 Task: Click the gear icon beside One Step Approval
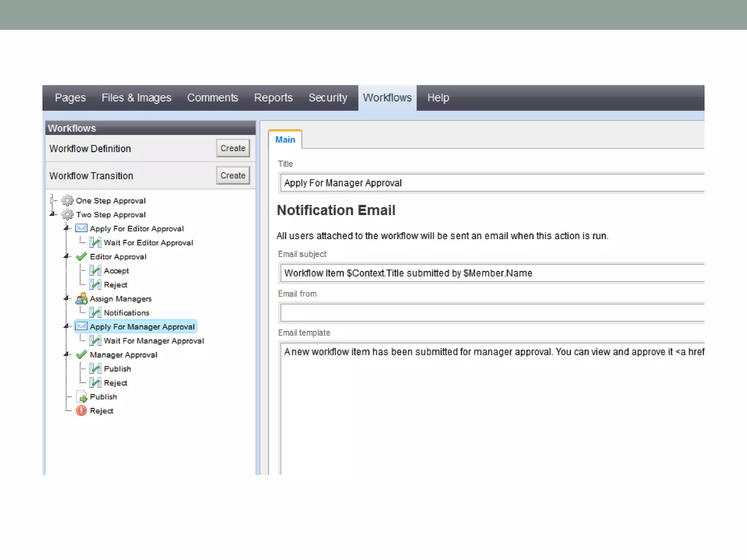(67, 201)
